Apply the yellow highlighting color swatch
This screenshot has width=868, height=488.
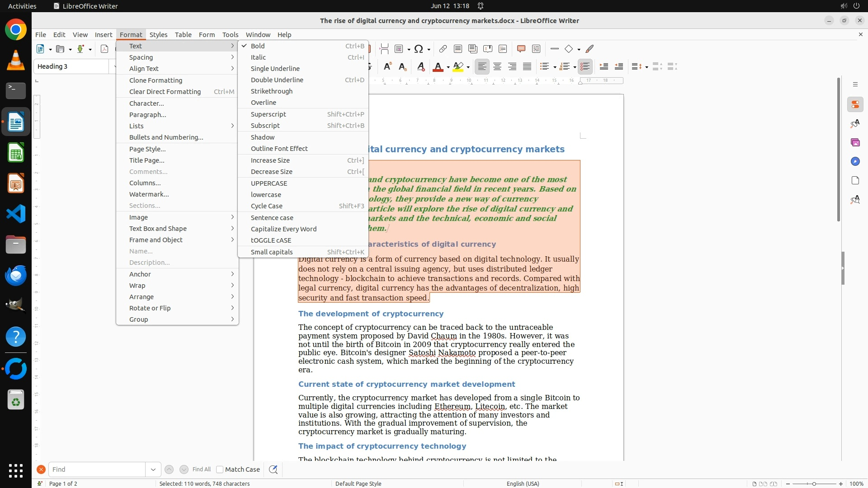tap(458, 67)
